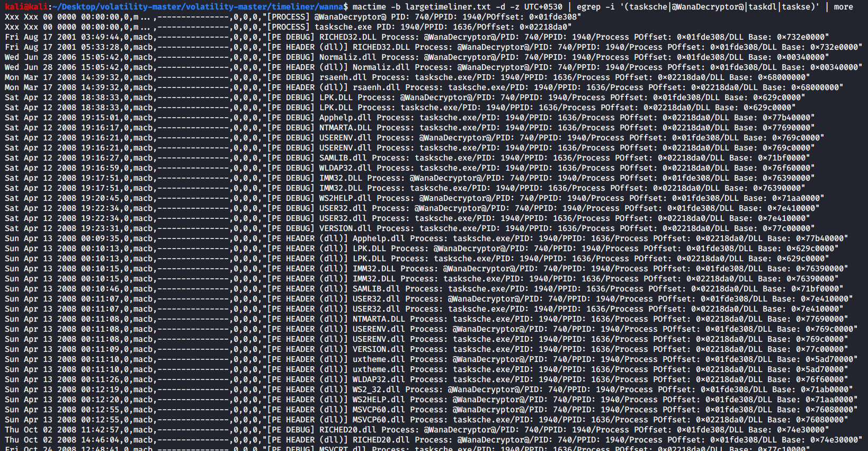Click Apphelp.dll in the 19:15:01 row
The image size is (868, 451).
[345, 117]
